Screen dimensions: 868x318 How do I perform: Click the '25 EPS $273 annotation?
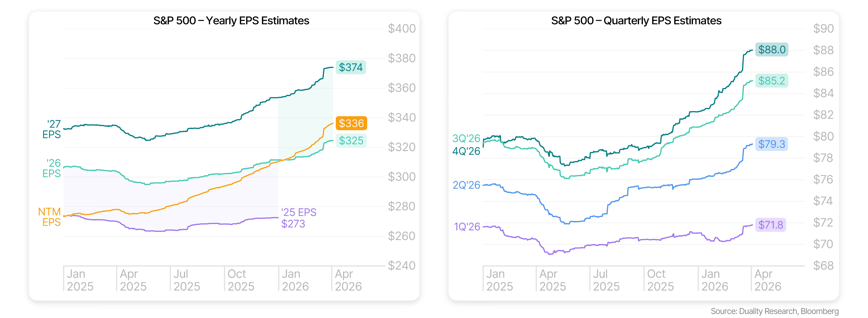click(299, 218)
